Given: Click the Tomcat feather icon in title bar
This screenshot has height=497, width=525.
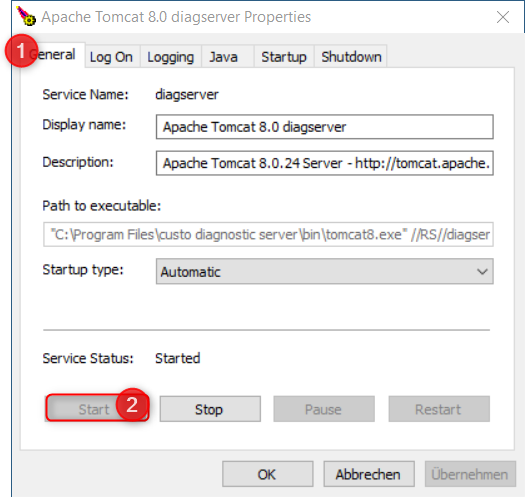Looking at the screenshot, I should (26, 16).
